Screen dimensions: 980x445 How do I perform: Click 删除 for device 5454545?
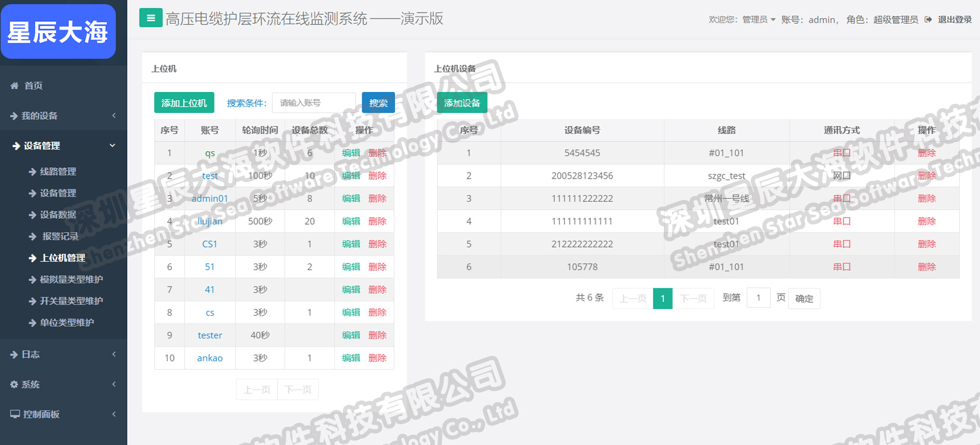(927, 153)
